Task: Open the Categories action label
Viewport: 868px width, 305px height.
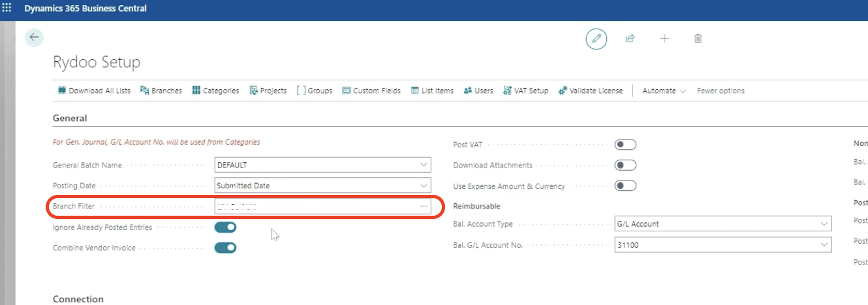Action: coord(221,91)
